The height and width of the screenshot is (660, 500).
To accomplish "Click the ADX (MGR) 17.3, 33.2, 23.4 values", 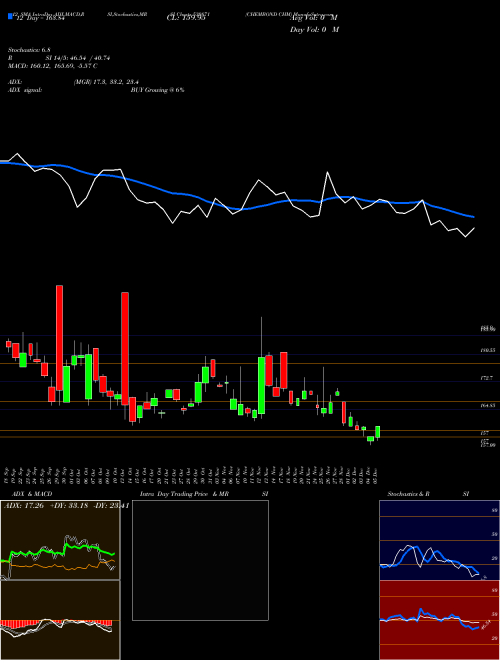I will coord(106,82).
